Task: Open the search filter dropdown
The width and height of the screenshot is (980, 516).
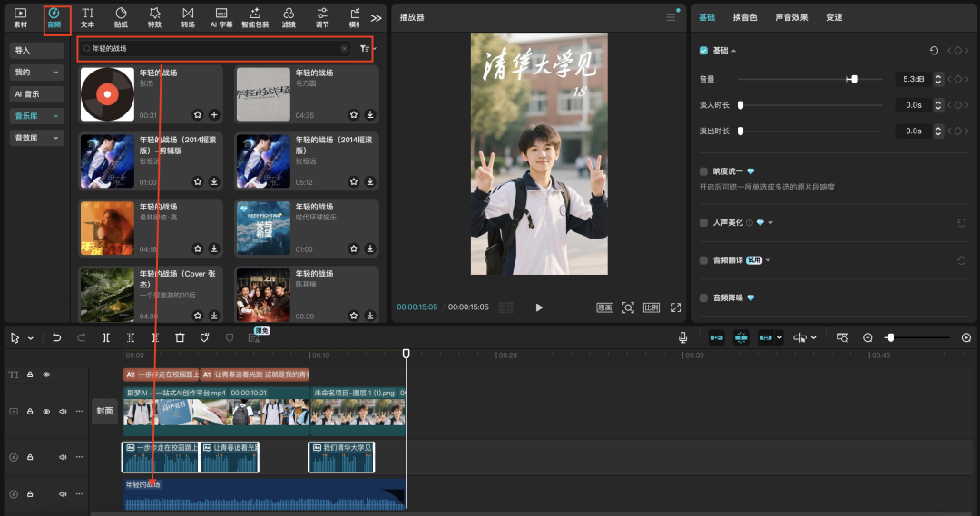Action: [367, 49]
